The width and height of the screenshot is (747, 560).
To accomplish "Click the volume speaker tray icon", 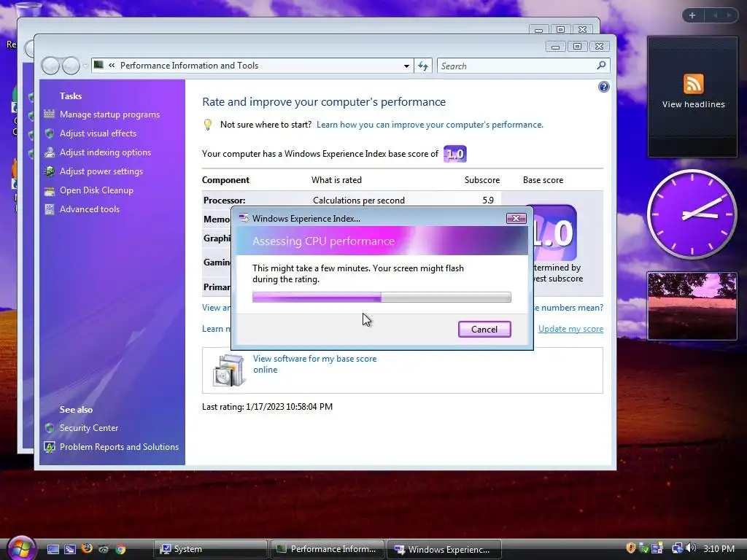I will coord(691,548).
